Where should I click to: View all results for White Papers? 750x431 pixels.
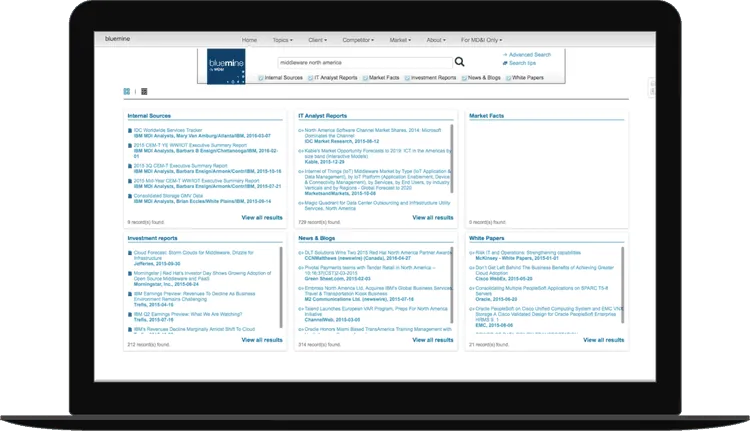coord(603,340)
